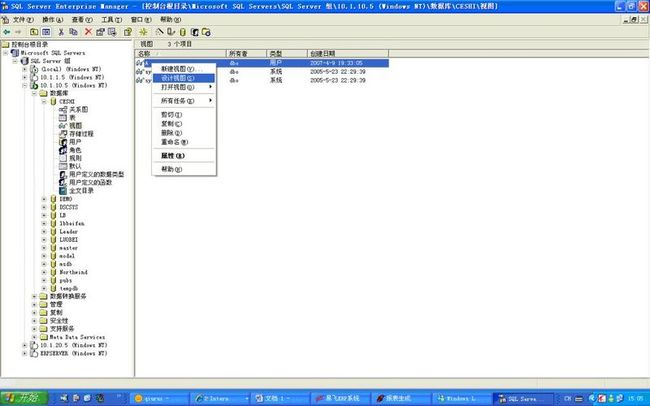The height and width of the screenshot is (406, 650).
Task: Collapse the CESHI database node
Action: (x=44, y=102)
